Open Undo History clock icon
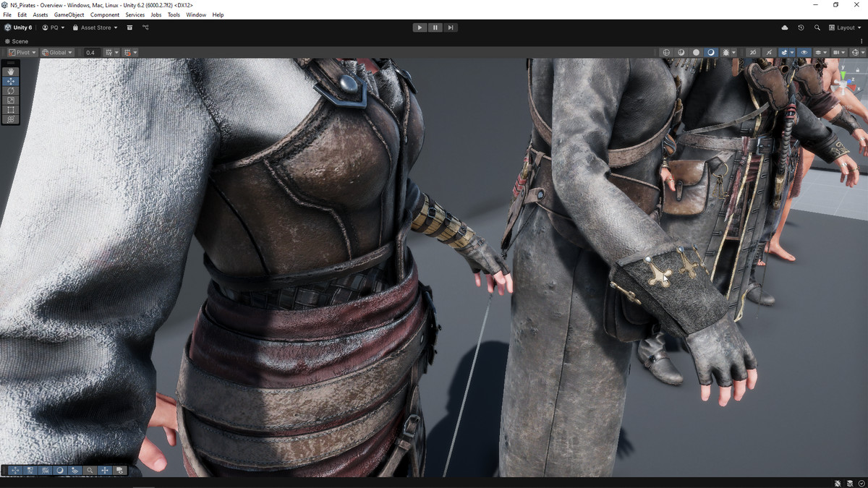This screenshot has height=488, width=868. tap(801, 27)
